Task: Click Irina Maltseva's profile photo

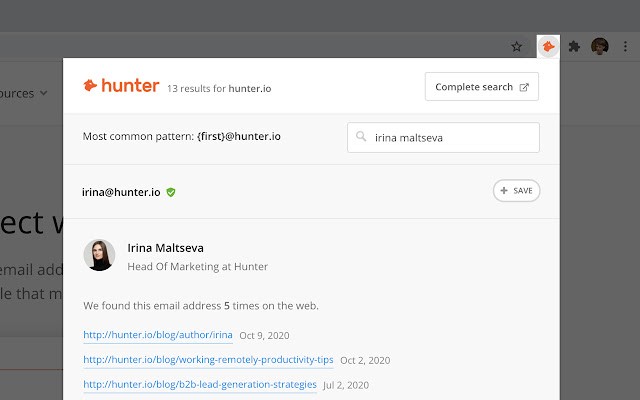Action: coord(100,256)
